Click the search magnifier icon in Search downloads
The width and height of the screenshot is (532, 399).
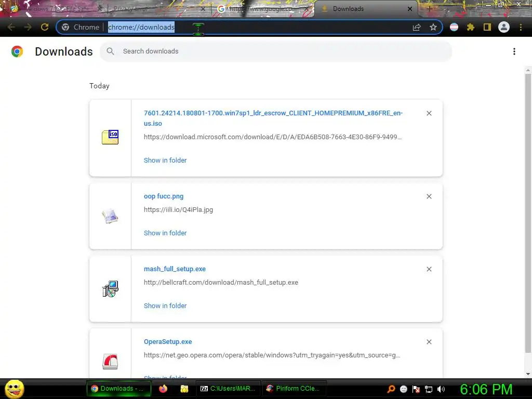point(110,51)
